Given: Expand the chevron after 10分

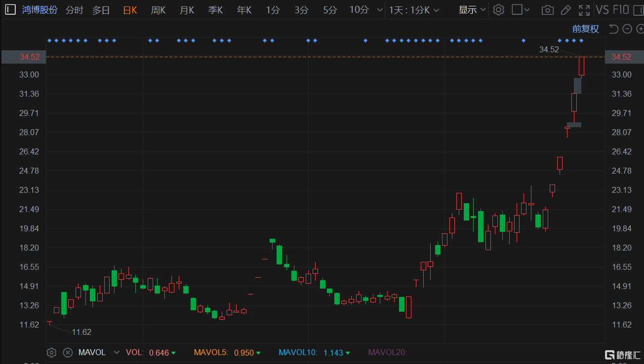Looking at the screenshot, I should click(379, 10).
